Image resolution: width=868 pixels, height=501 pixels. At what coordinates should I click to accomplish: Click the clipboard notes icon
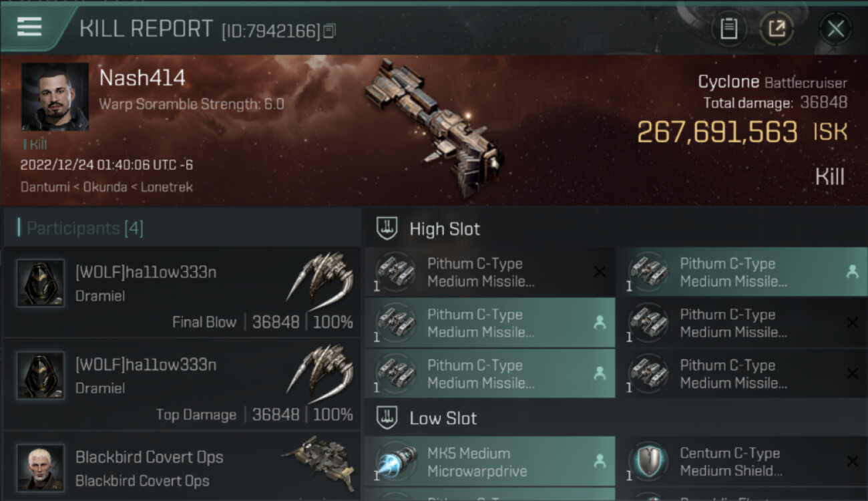pos(728,29)
